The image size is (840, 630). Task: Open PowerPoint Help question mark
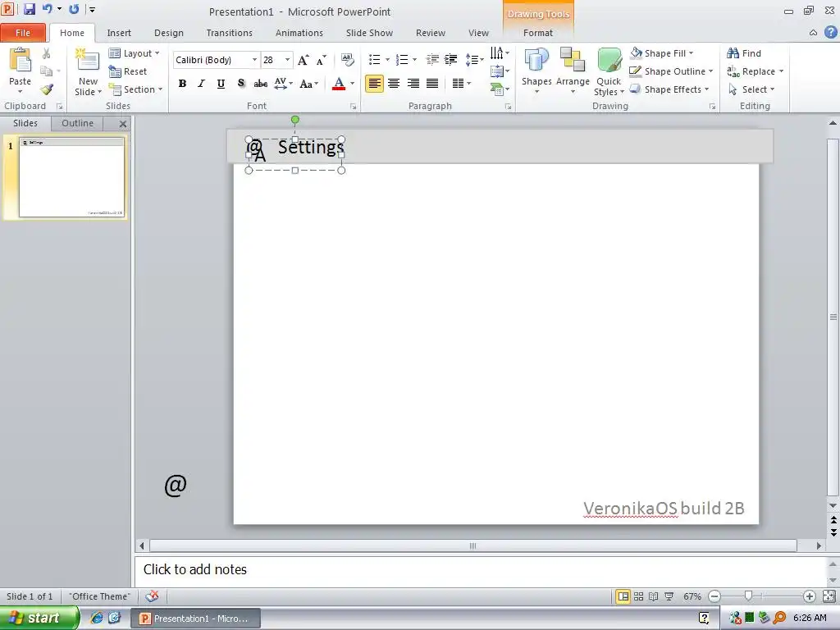830,32
